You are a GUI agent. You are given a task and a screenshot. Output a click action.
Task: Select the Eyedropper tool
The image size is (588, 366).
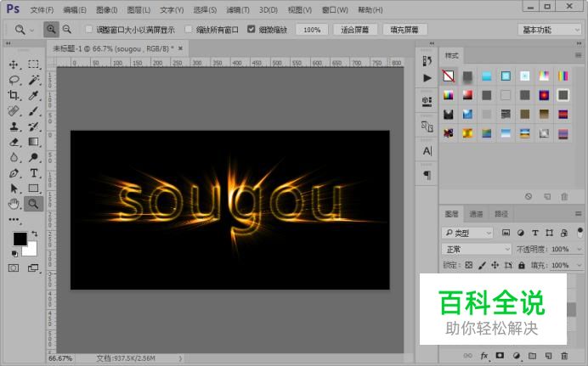[x=33, y=95]
